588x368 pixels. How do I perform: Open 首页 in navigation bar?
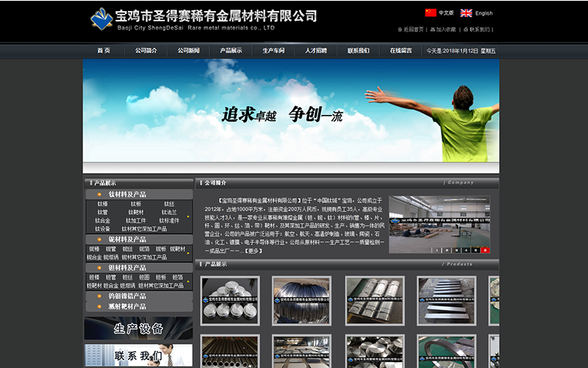point(104,51)
